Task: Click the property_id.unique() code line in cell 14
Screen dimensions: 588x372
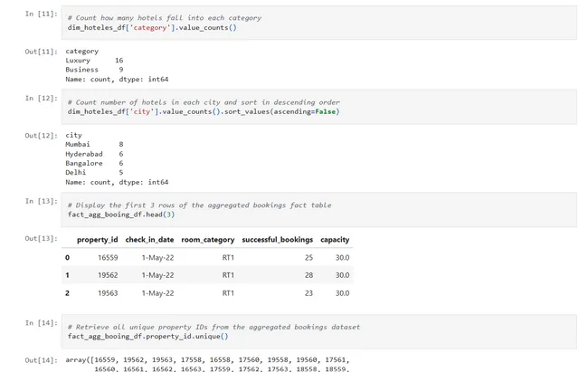Action: coord(147,336)
